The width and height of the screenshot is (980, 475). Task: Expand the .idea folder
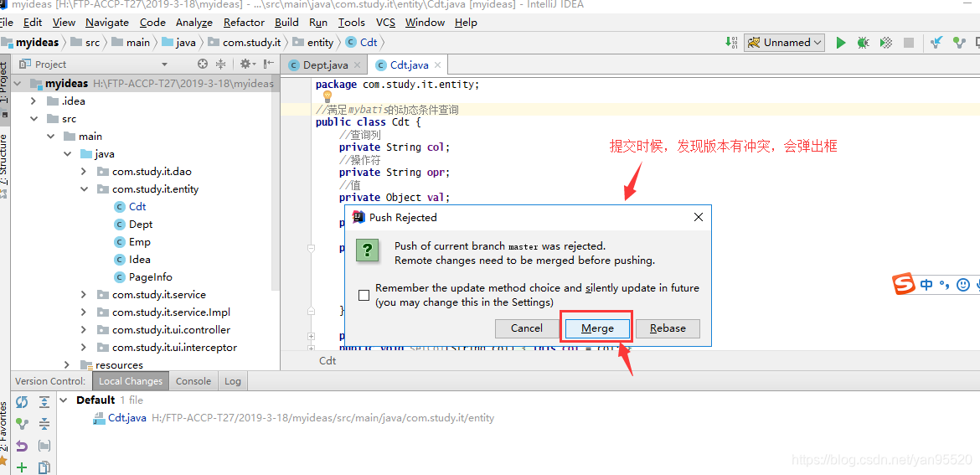pos(34,101)
